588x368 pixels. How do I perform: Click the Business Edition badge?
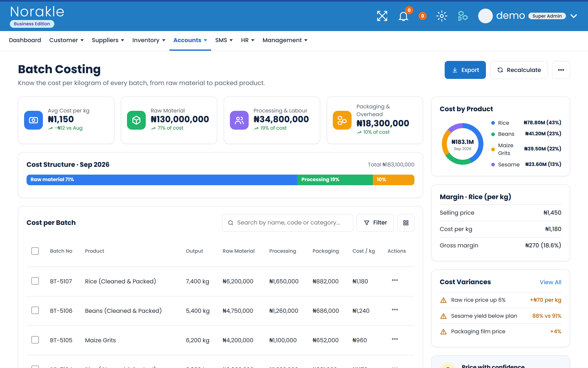tap(32, 24)
